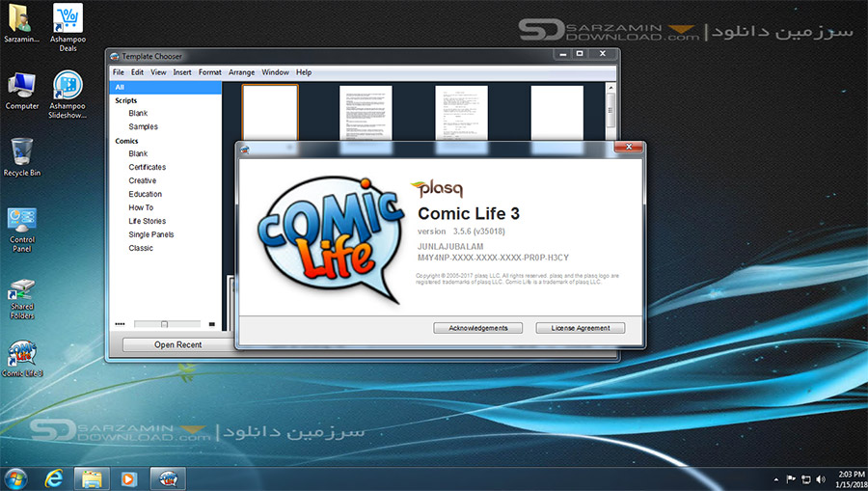
Task: Click the about dialog title bar icon
Action: tap(245, 150)
